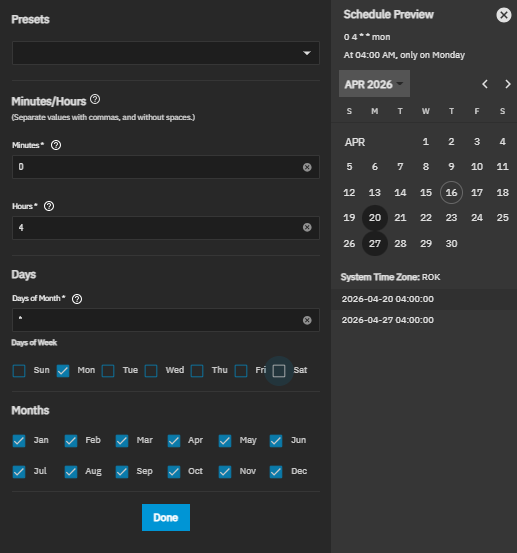Click the System Time Zone: ROK label
The width and height of the screenshot is (517, 553).
(390, 277)
